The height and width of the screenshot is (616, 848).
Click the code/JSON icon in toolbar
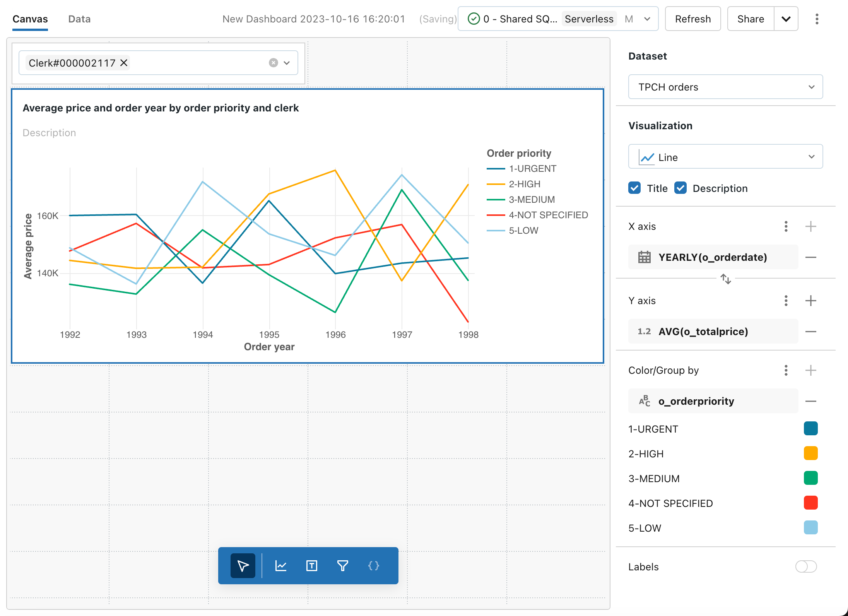coord(374,565)
